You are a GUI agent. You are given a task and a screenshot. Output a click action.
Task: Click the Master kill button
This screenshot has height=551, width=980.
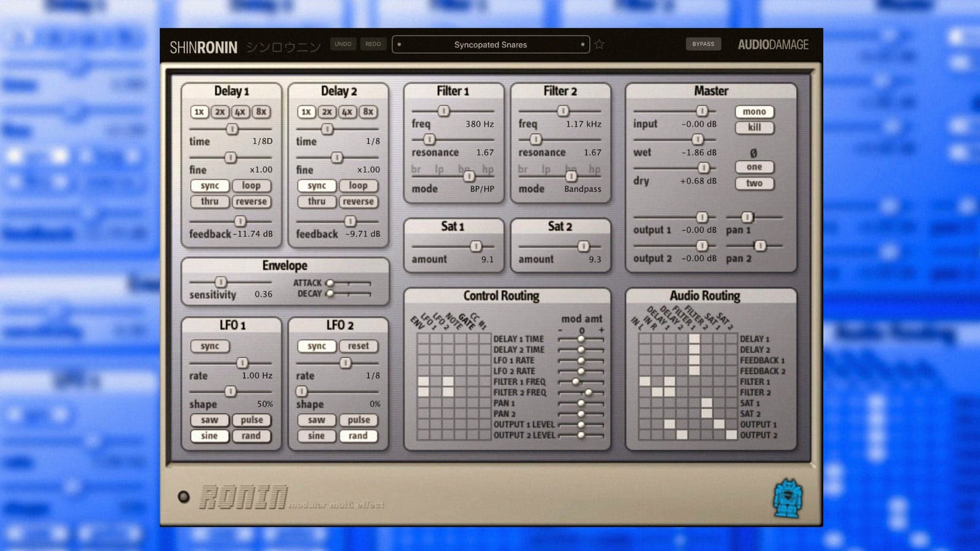click(755, 127)
